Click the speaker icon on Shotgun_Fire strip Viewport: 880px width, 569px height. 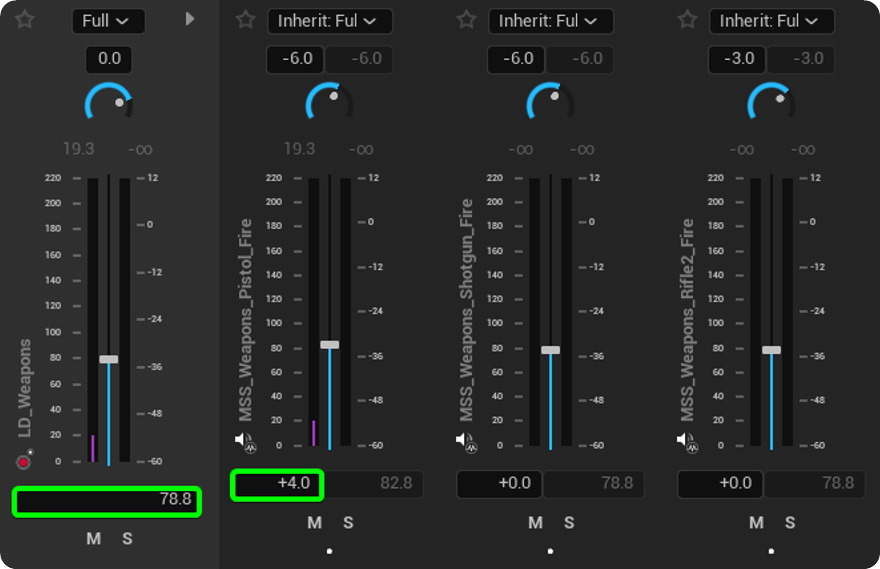click(x=467, y=443)
